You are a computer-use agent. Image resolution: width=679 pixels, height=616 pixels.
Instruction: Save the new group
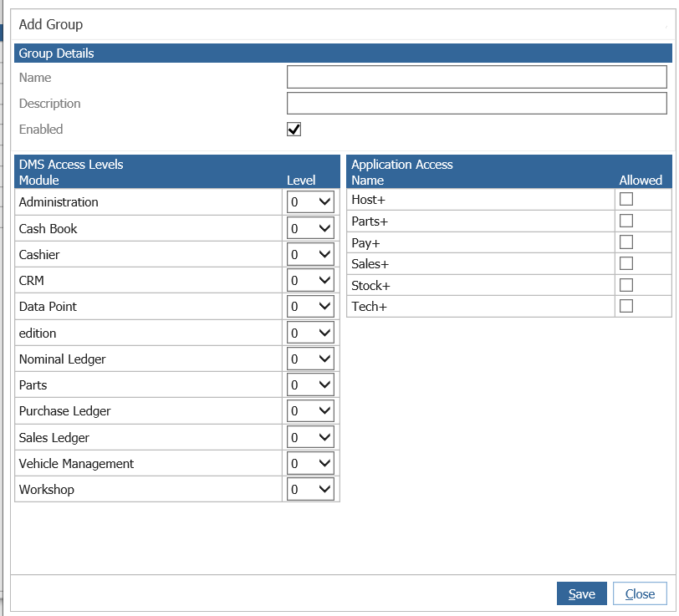[581, 593]
